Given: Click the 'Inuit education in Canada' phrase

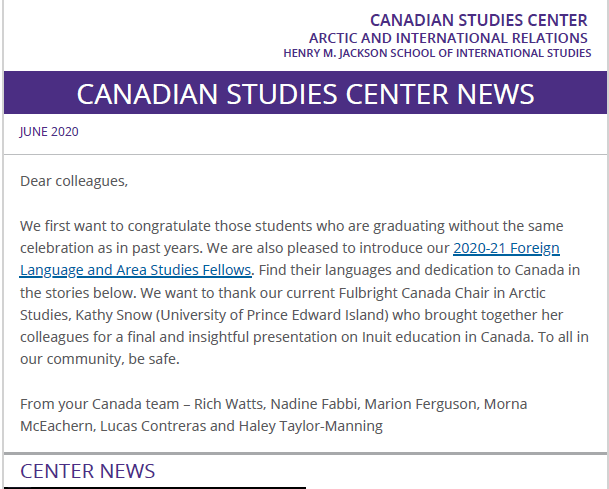Looking at the screenshot, I should click(448, 337).
